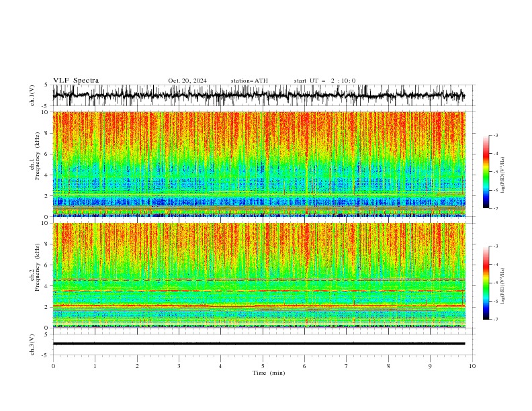
Task: Click the "10" tick label on the Time axis
Action: (x=472, y=366)
